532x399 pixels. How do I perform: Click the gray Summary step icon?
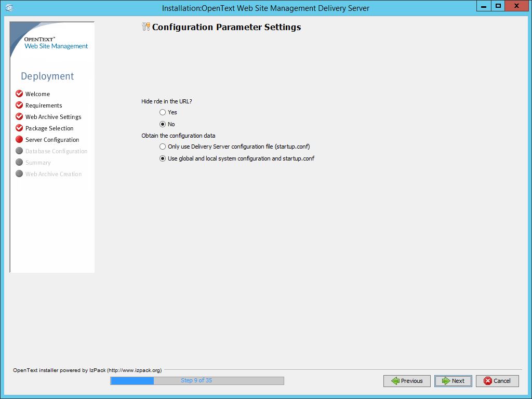[19, 162]
